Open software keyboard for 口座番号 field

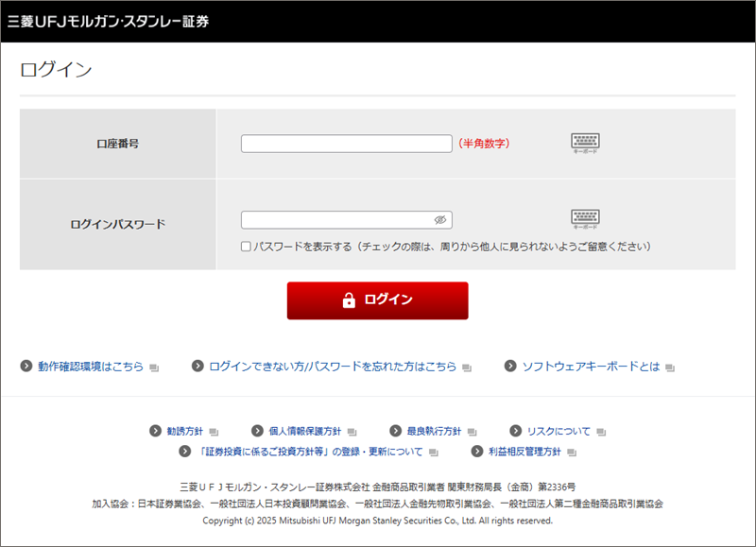coord(585,143)
